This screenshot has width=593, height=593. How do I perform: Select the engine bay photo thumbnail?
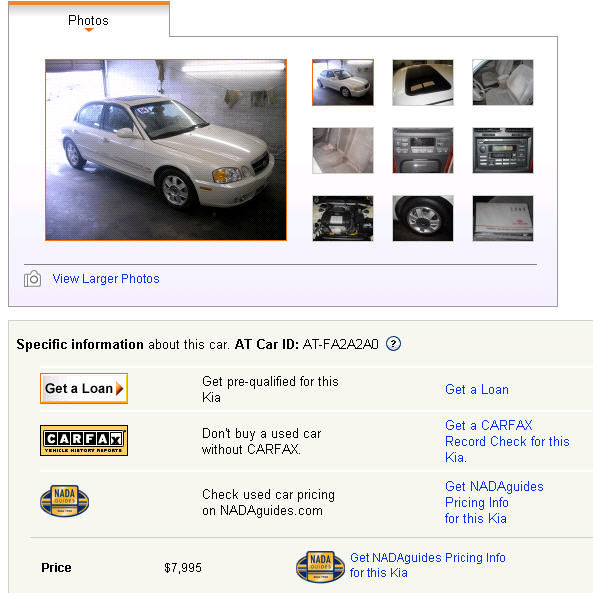coord(343,218)
